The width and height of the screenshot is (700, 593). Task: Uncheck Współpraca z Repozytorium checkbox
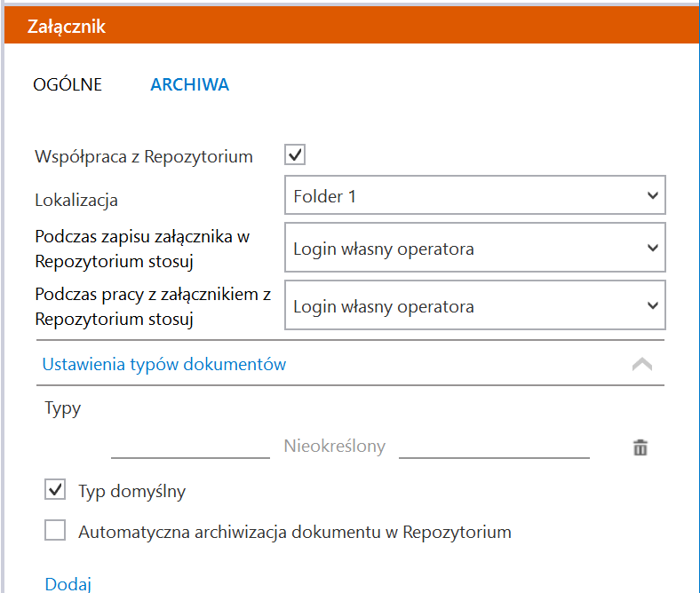pyautogui.click(x=295, y=154)
